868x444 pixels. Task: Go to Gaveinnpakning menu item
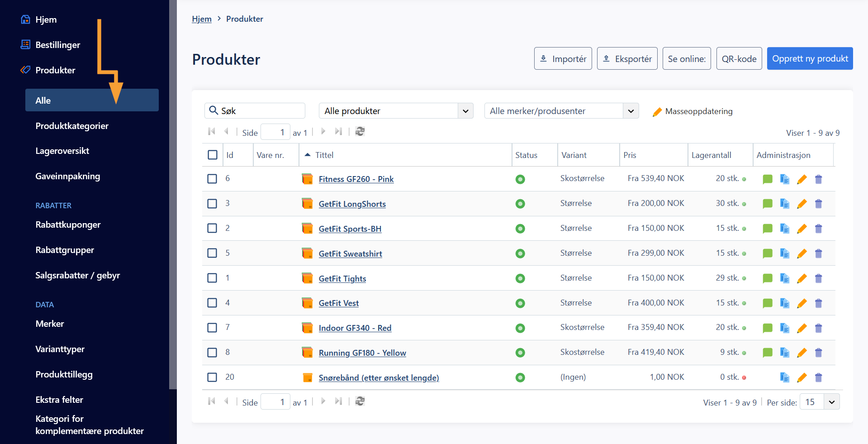(68, 176)
